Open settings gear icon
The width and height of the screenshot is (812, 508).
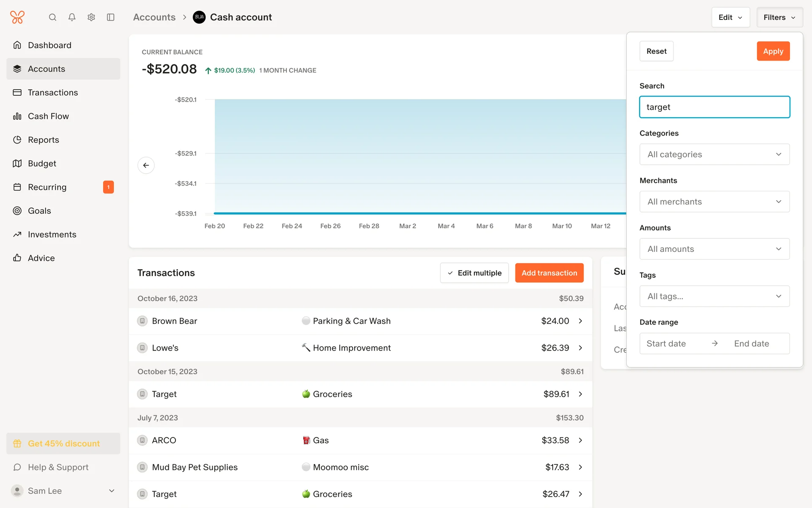click(x=91, y=17)
